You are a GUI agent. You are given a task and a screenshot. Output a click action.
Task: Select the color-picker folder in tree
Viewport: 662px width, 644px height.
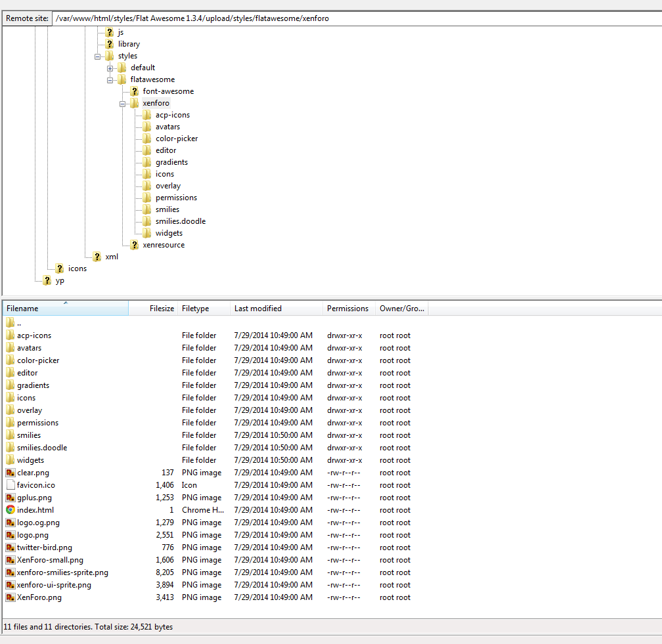point(177,139)
